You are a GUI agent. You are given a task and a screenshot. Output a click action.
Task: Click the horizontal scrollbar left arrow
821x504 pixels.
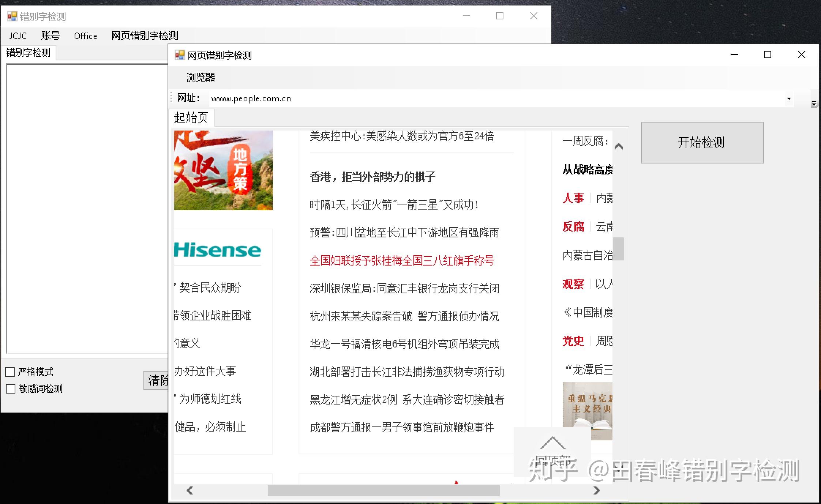pos(190,490)
